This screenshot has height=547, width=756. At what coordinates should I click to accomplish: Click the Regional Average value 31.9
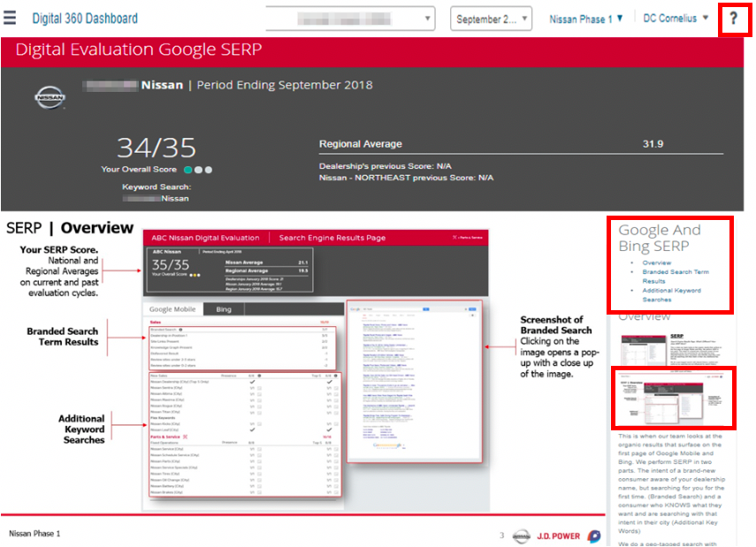click(x=653, y=144)
